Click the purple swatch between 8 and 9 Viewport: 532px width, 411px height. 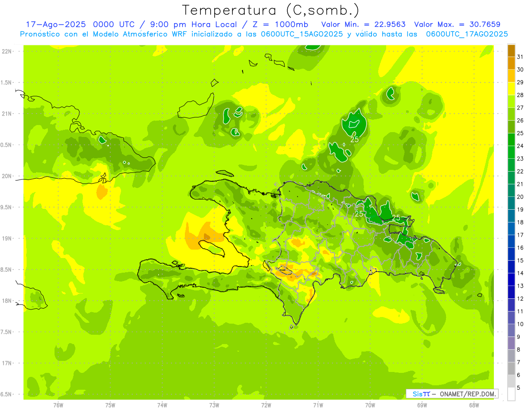[x=511, y=343]
